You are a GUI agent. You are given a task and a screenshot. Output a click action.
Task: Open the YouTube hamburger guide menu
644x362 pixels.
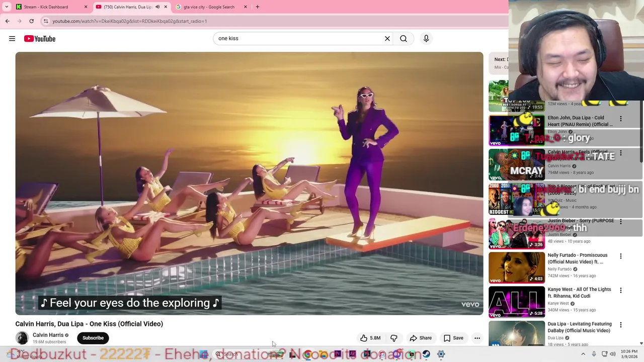[12, 39]
